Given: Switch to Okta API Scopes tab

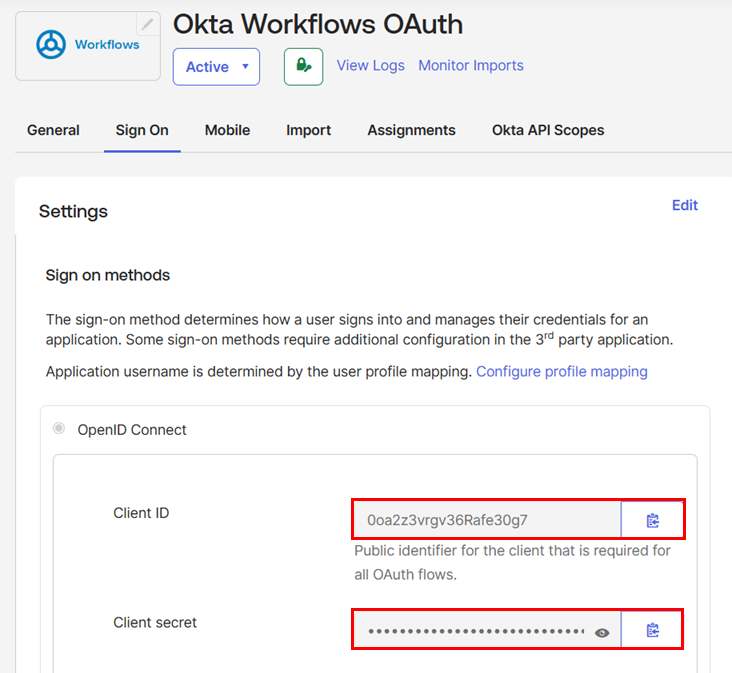Looking at the screenshot, I should pos(548,130).
